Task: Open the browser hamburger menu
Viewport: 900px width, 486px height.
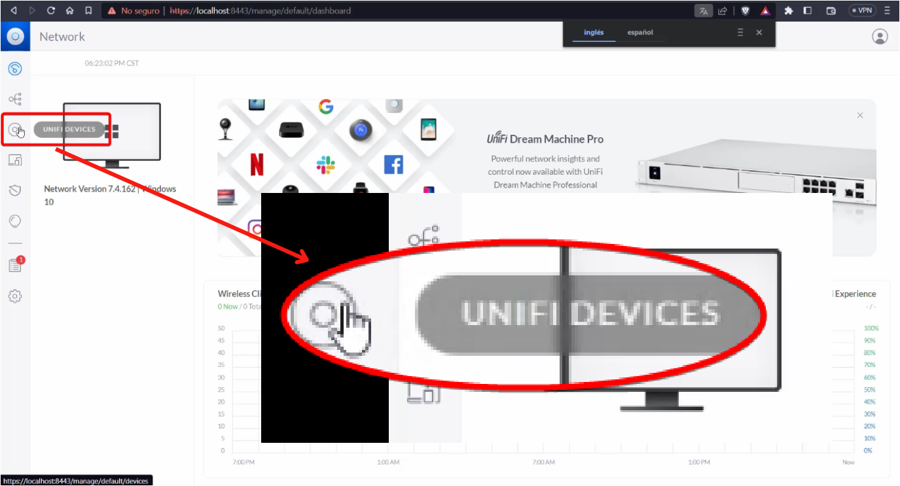Action: click(x=887, y=11)
